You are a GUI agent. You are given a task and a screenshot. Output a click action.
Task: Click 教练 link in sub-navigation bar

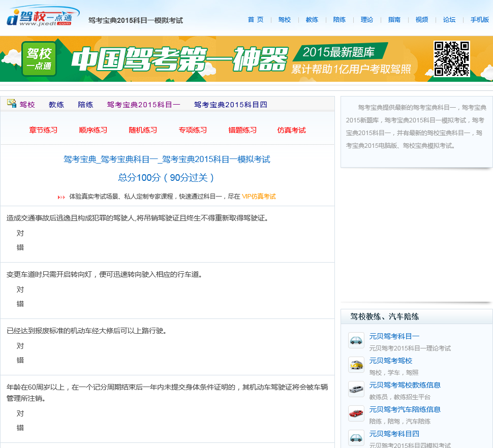(x=56, y=105)
